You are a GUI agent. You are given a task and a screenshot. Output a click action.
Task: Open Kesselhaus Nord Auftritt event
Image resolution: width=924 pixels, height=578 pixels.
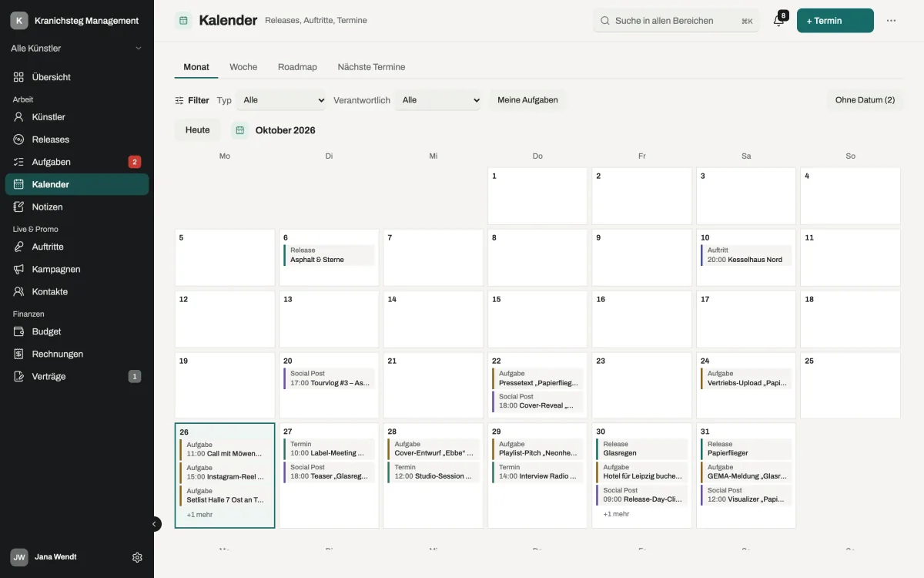746,255
